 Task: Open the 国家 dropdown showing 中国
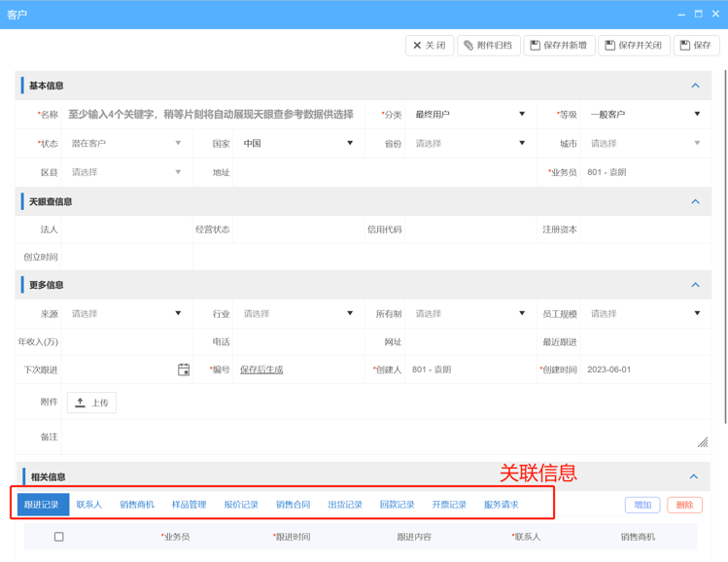pos(296,144)
